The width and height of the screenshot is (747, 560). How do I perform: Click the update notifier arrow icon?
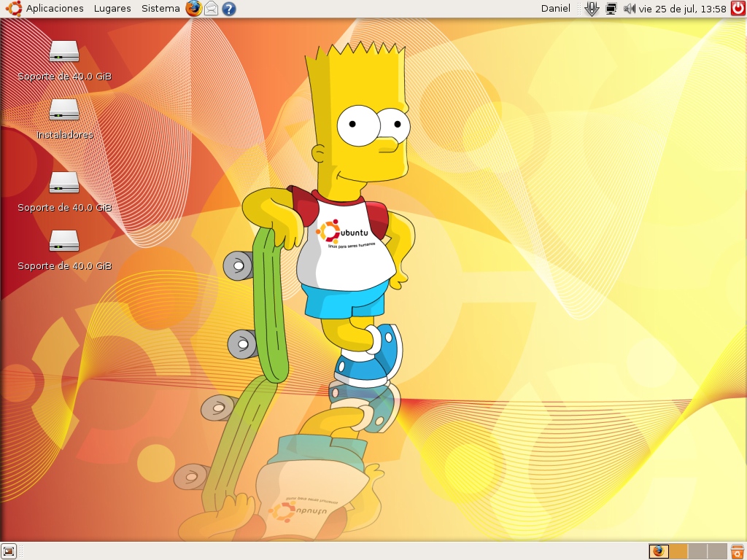click(591, 9)
